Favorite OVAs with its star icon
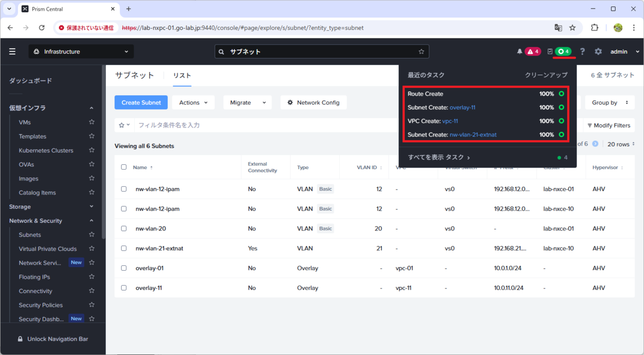Viewport: 644px width, 355px height. pos(92,164)
